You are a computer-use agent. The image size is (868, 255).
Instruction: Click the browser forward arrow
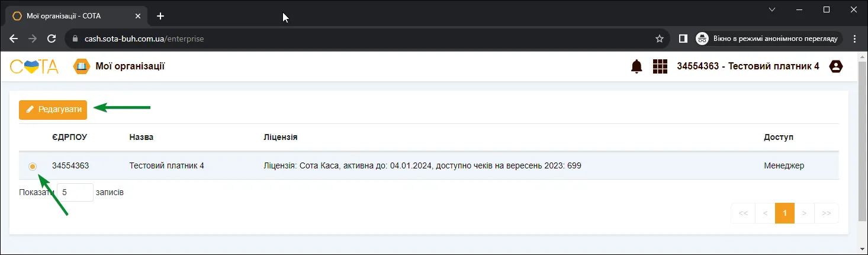click(x=33, y=39)
